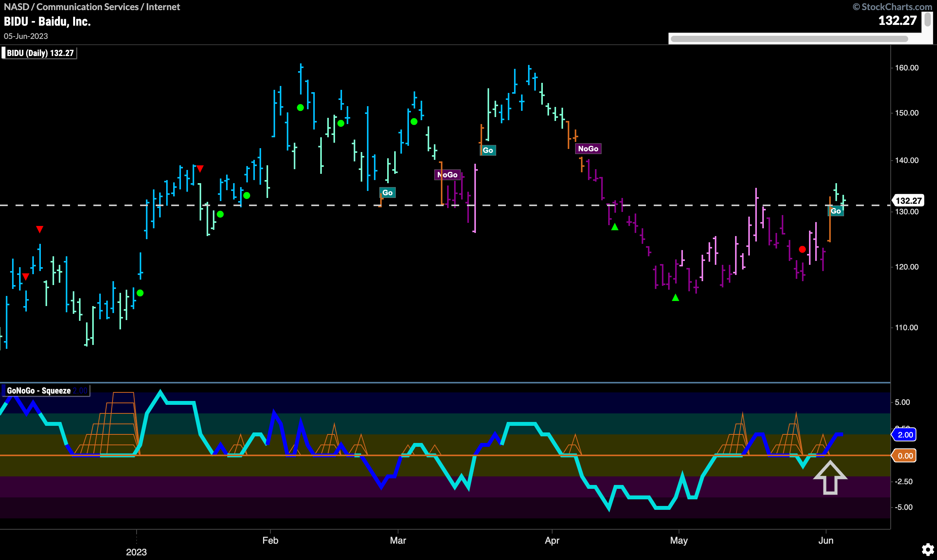Click the horizontal scrollbar below the price
937x560 pixels.
pos(789,39)
